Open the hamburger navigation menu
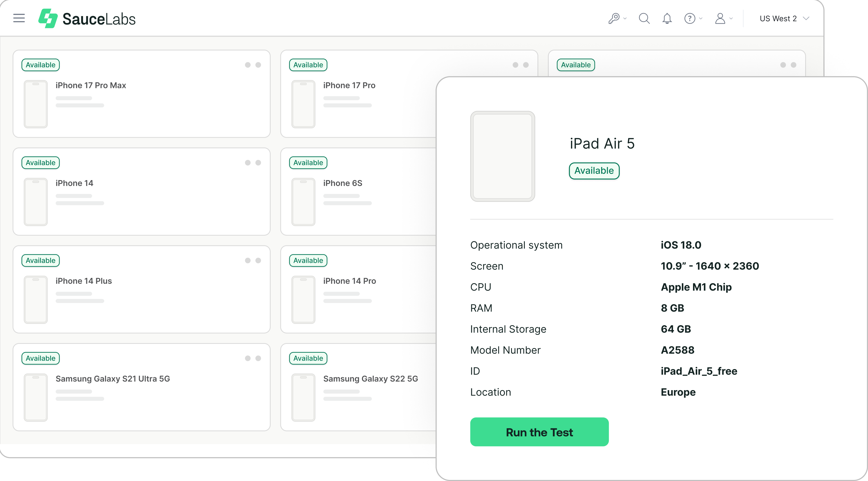 (19, 18)
